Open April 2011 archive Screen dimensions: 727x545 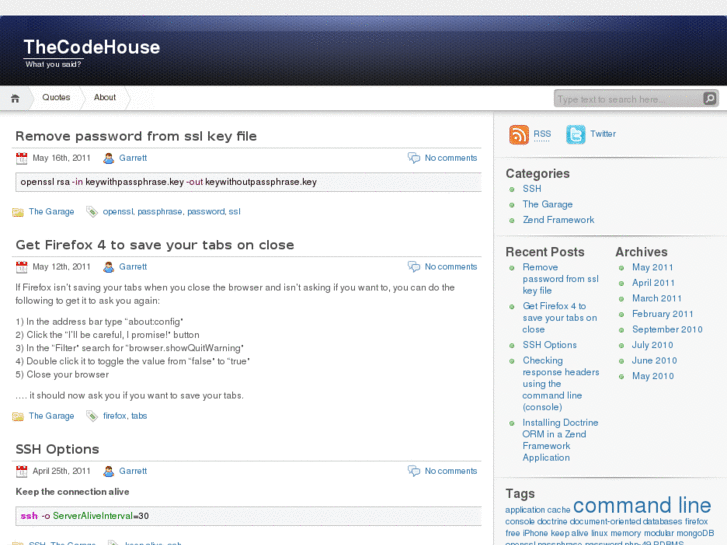pyautogui.click(x=653, y=283)
